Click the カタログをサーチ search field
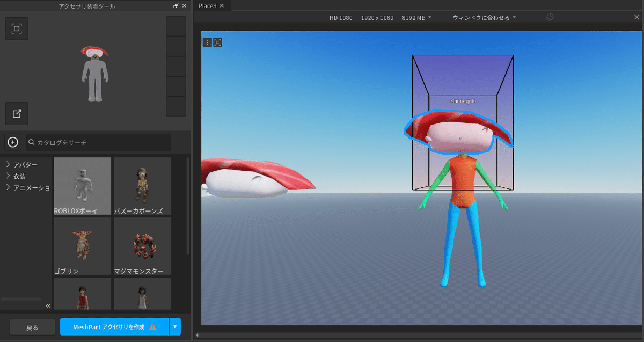This screenshot has width=644, height=342. [x=99, y=142]
